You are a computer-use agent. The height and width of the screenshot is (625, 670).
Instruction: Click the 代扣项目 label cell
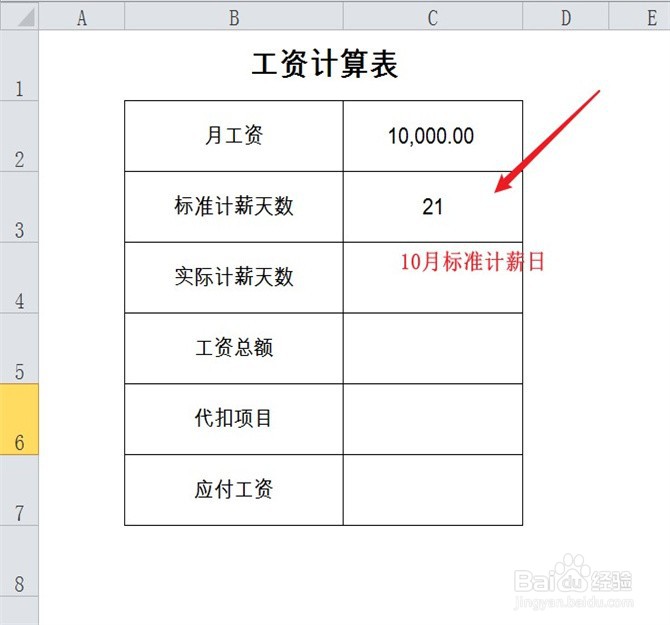coord(234,419)
